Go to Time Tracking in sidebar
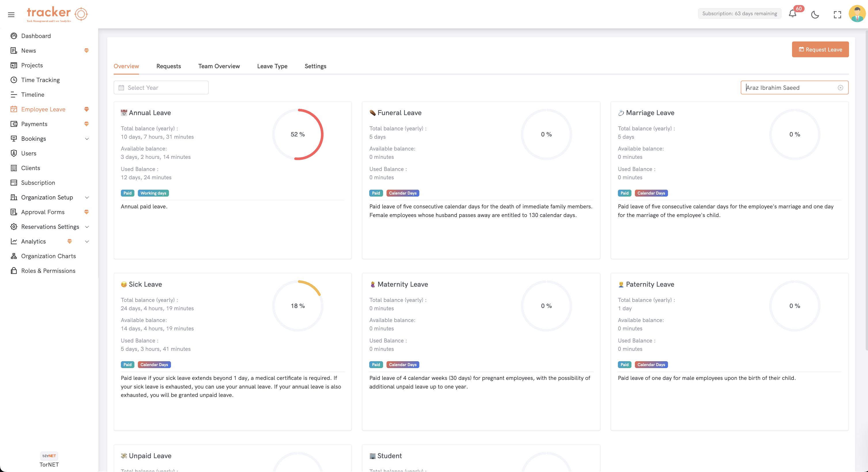Screen dimensions: 868x472 40,80
